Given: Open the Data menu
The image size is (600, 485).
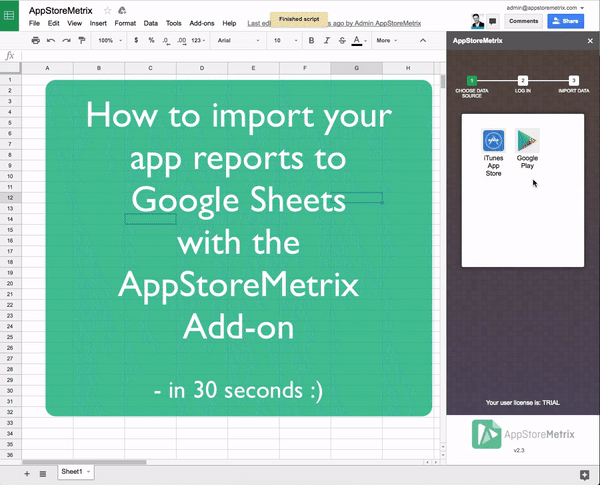Looking at the screenshot, I should [x=150, y=23].
